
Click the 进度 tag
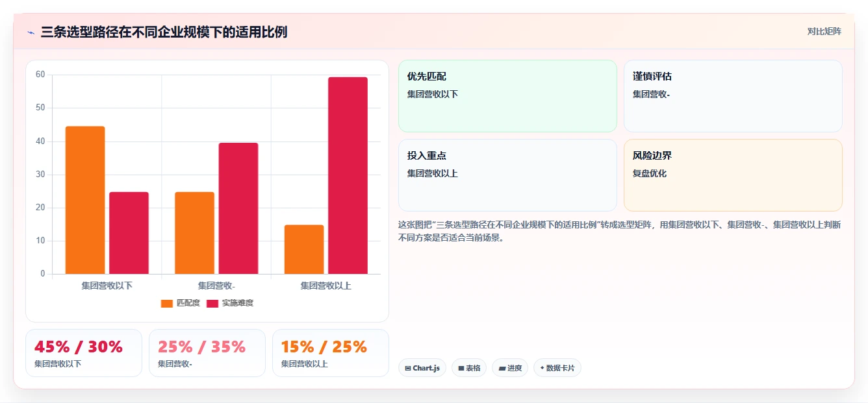coord(510,368)
